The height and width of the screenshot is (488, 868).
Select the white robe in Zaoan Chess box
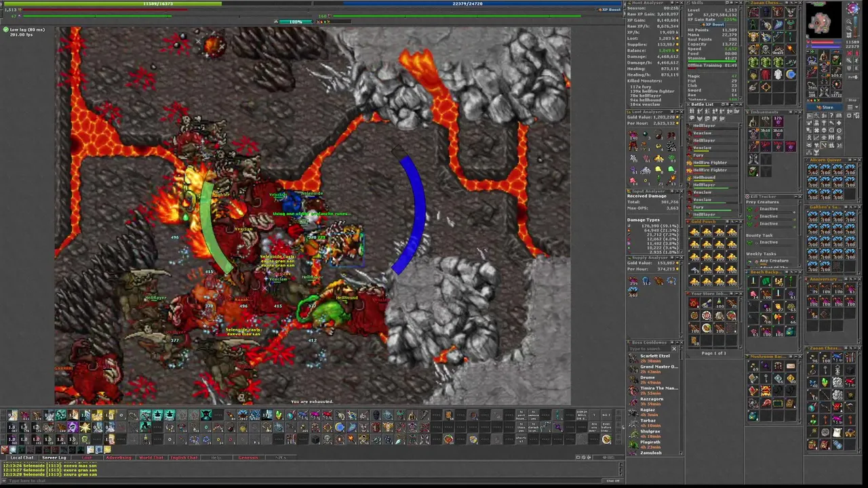click(x=778, y=75)
